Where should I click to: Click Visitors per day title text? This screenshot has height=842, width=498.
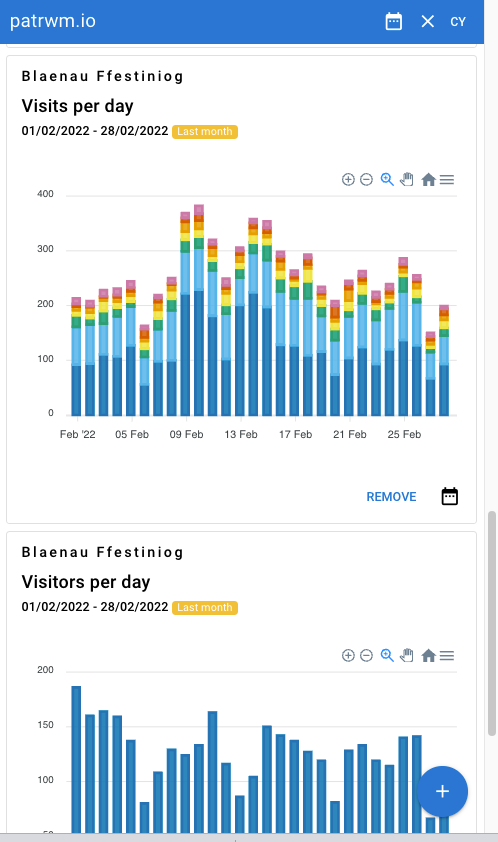(x=86, y=582)
